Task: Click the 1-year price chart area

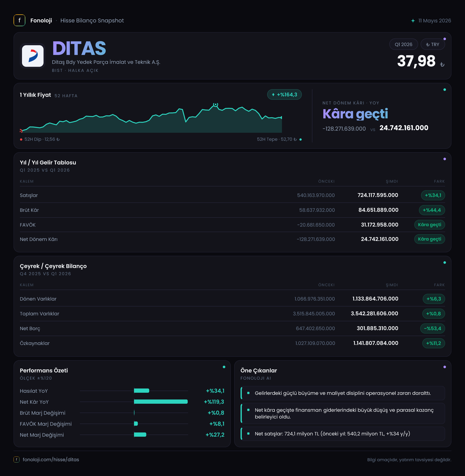Action: pyautogui.click(x=151, y=118)
